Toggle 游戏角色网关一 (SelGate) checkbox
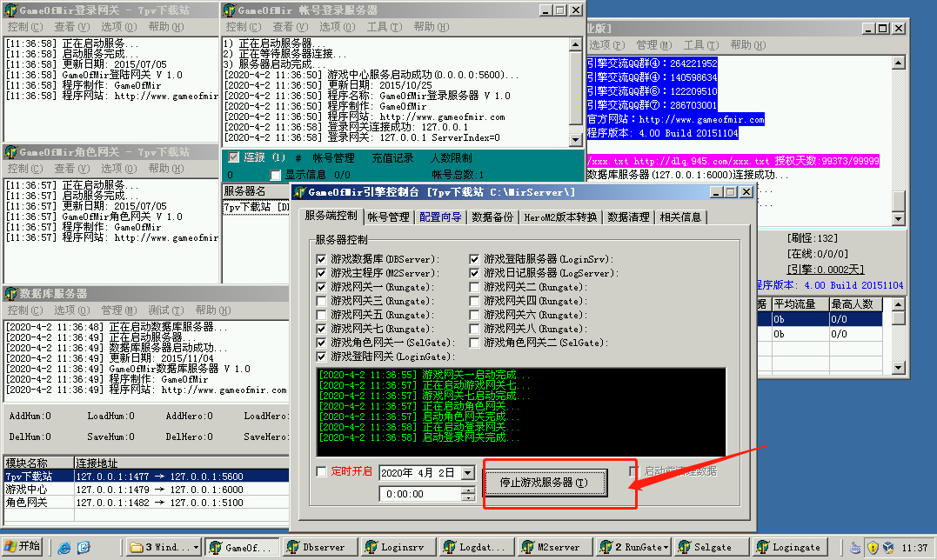937x560 pixels. click(x=322, y=343)
